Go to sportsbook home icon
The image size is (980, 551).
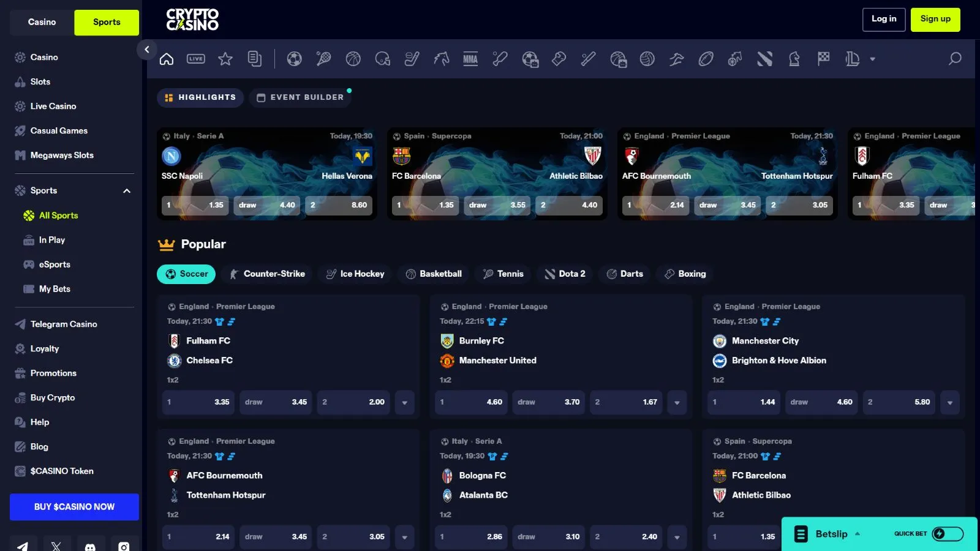click(167, 59)
